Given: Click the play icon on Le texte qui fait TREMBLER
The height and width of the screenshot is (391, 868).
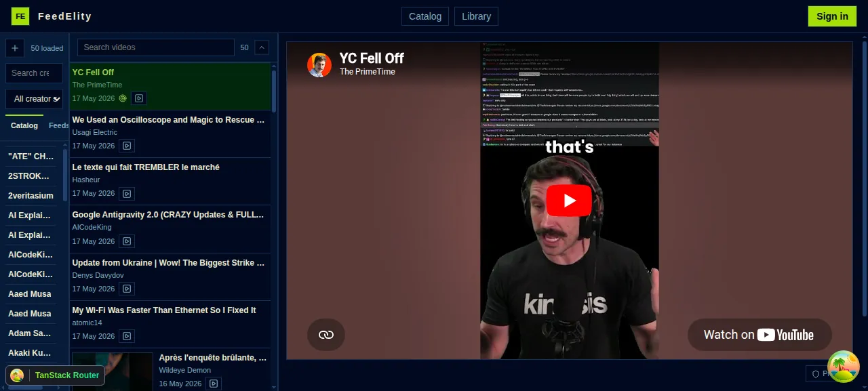Looking at the screenshot, I should point(127,193).
